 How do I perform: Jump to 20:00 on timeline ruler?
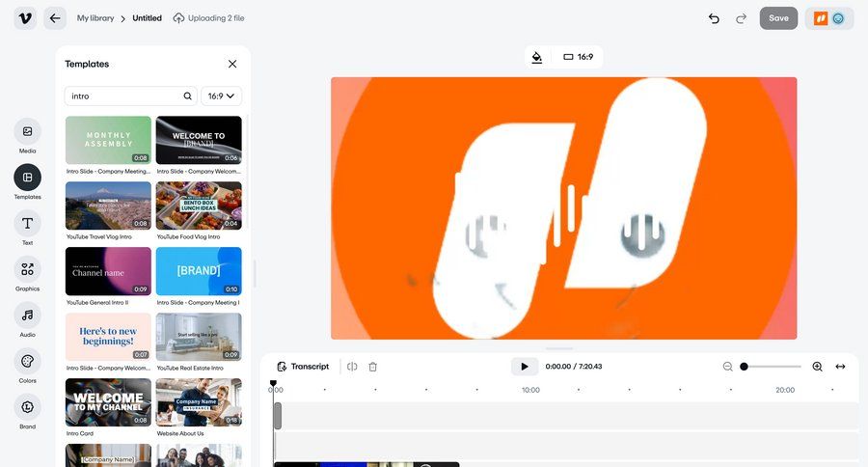click(785, 390)
